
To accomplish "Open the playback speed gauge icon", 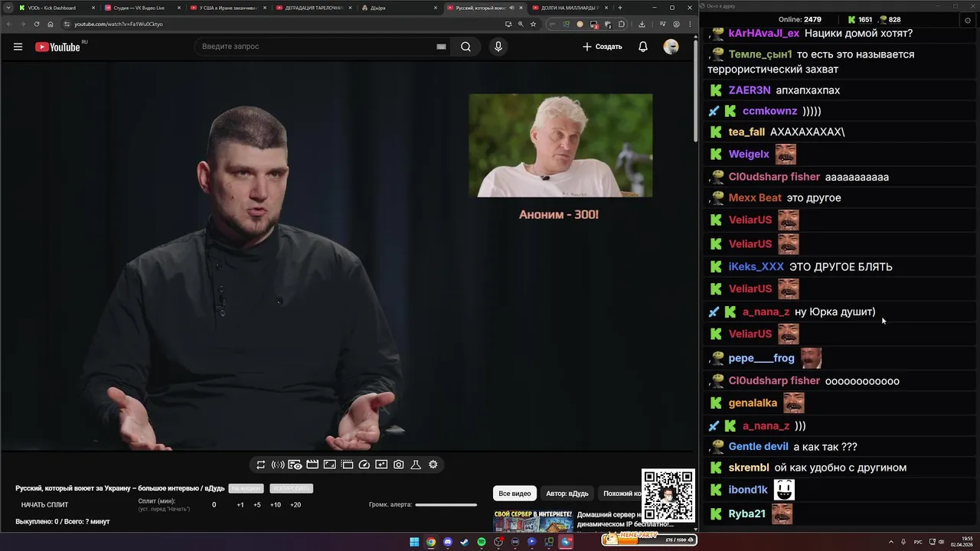I will coord(364,465).
